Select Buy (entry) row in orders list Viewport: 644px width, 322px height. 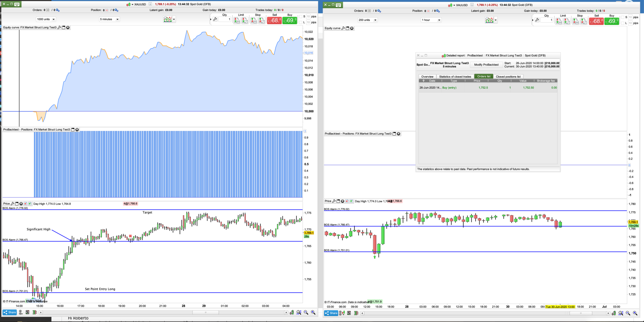point(488,88)
